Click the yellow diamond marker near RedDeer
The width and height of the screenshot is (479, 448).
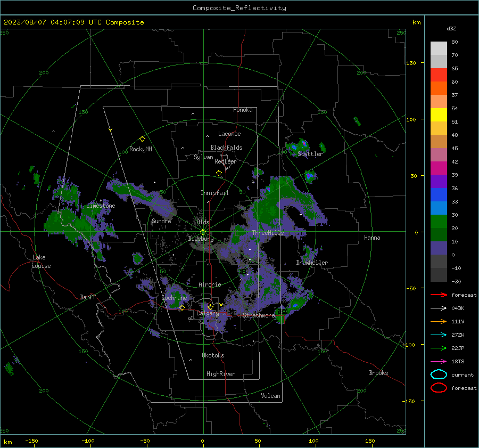click(219, 173)
